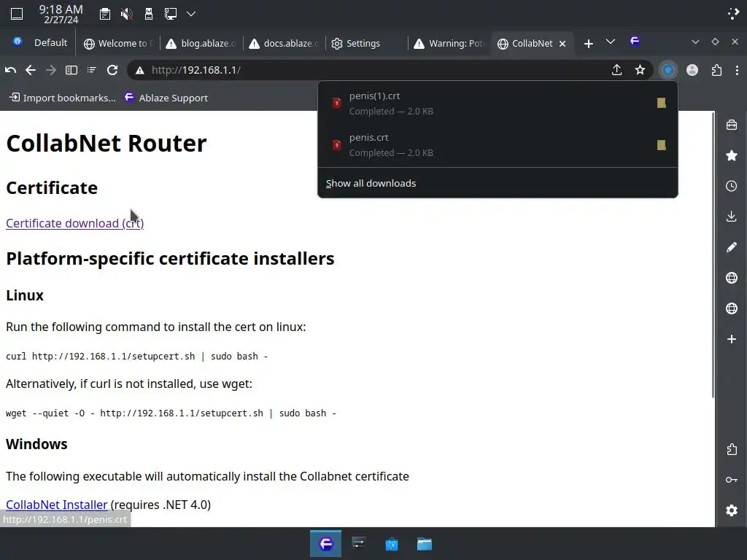Bookmark this page with the star icon
The height and width of the screenshot is (560, 747).
point(640,71)
